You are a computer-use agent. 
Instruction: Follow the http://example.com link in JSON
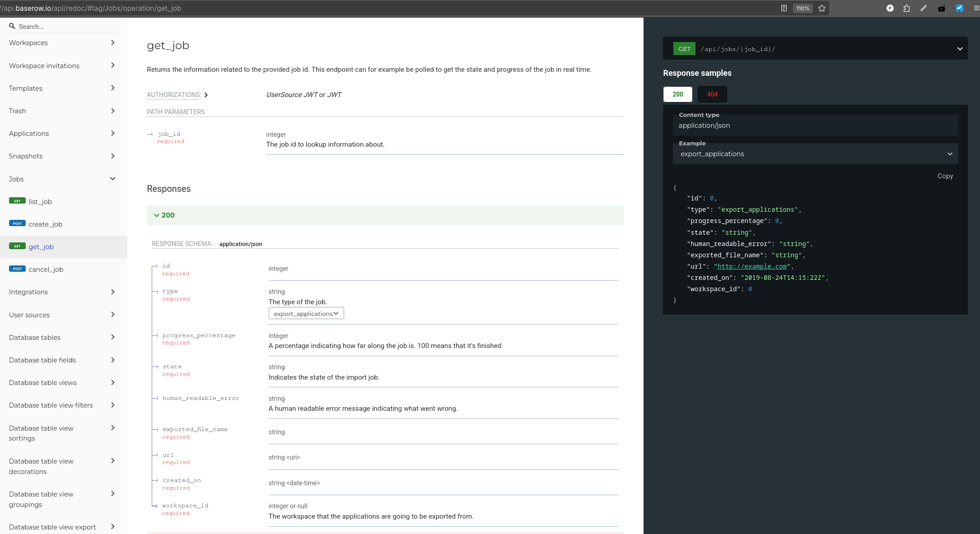pos(752,266)
